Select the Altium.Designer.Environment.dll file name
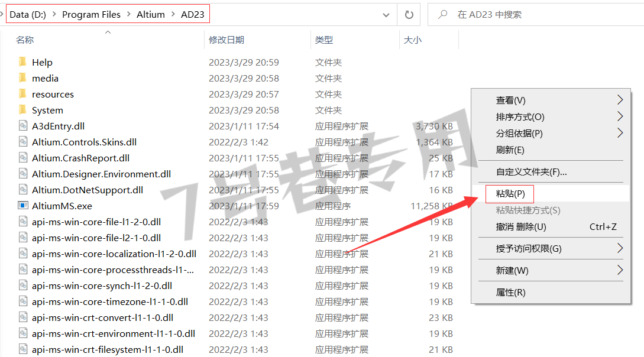The height and width of the screenshot is (357, 644). coord(102,174)
